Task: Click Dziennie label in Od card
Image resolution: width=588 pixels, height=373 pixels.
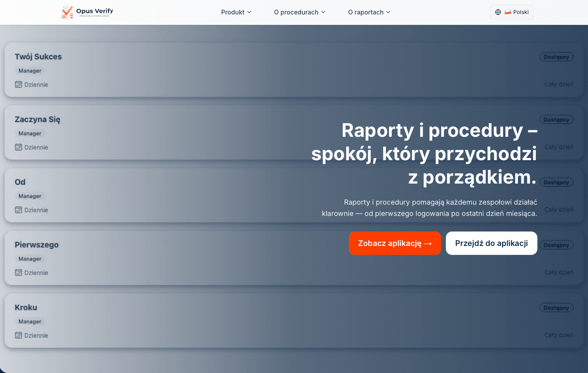Action: tap(36, 210)
